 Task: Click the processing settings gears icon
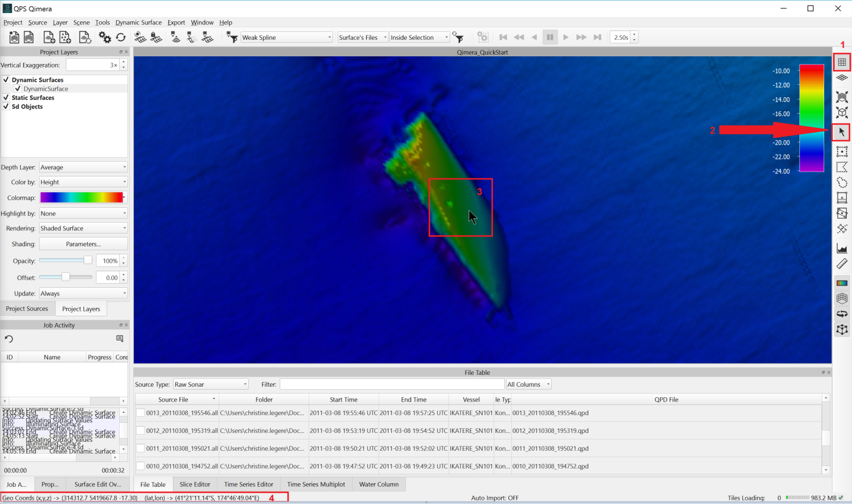[x=105, y=37]
